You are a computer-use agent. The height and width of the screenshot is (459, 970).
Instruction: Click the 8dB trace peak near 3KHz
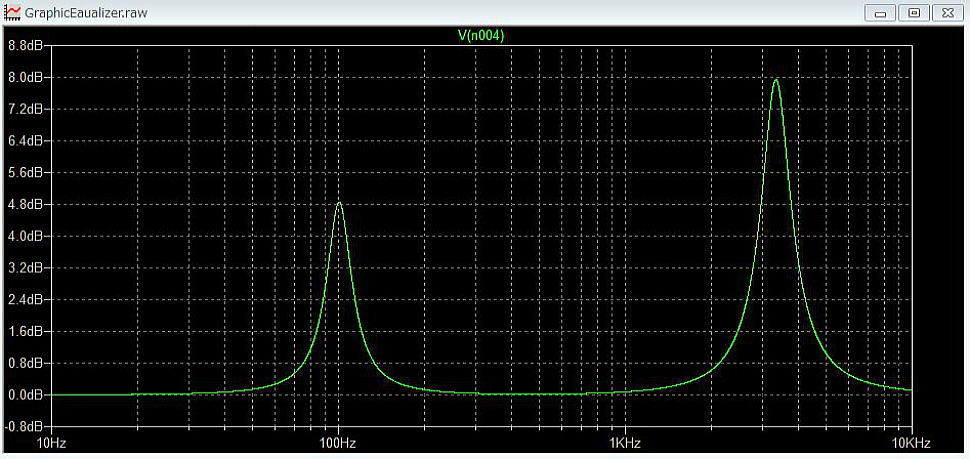[x=775, y=80]
